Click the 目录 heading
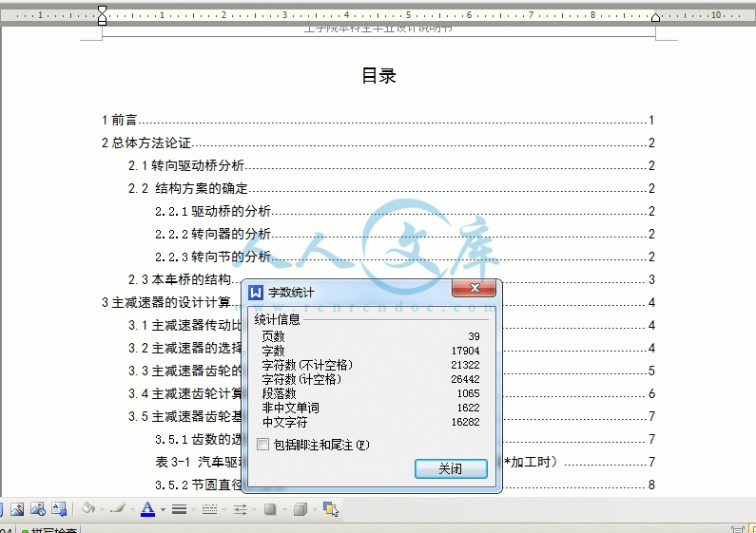 pos(378,76)
